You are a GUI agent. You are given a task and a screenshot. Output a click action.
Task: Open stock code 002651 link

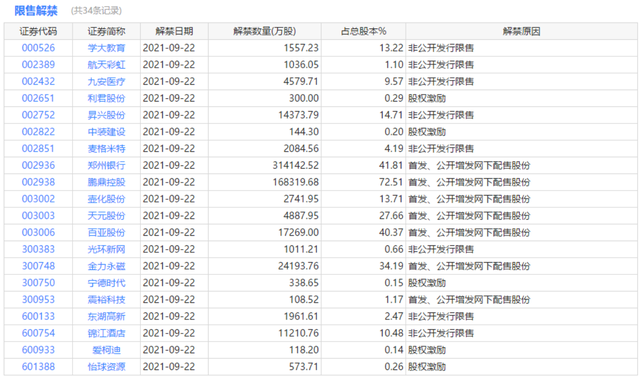38,98
